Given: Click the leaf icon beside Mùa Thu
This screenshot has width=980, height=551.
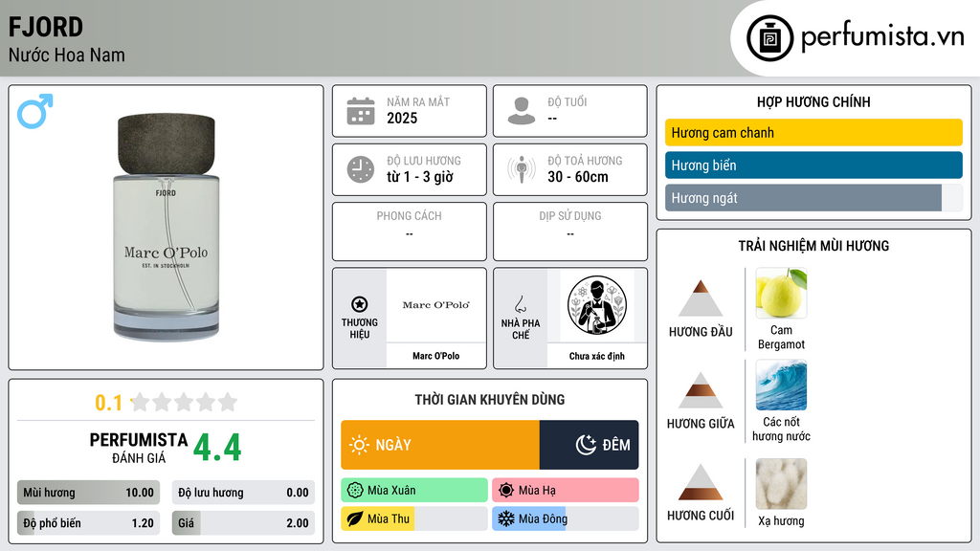Looking at the screenshot, I should (355, 518).
